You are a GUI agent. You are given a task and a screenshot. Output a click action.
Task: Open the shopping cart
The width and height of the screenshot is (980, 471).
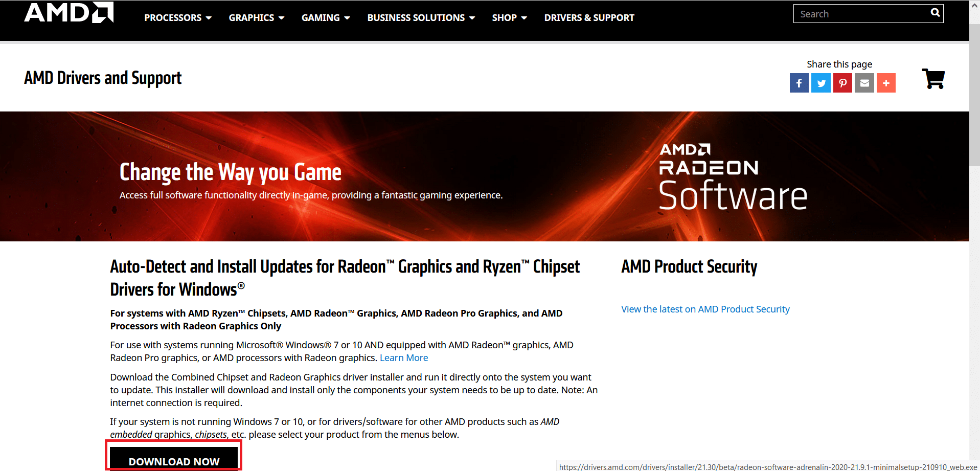934,78
